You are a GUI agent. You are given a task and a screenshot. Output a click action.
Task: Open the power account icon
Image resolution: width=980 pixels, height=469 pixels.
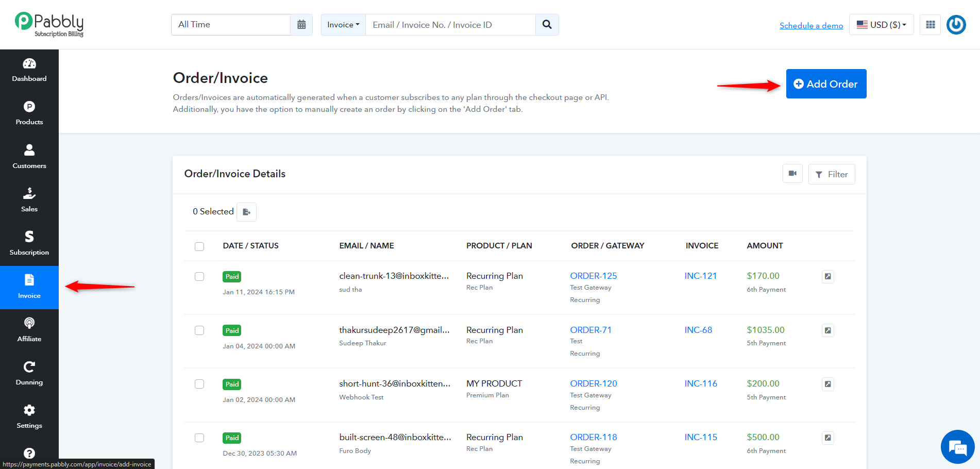[956, 25]
